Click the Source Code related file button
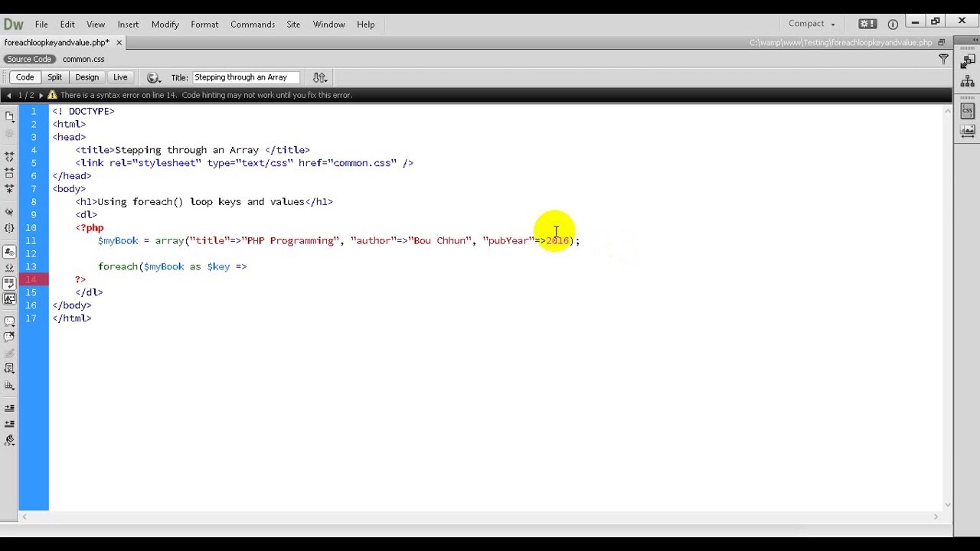Image resolution: width=980 pixels, height=551 pixels. click(x=29, y=59)
